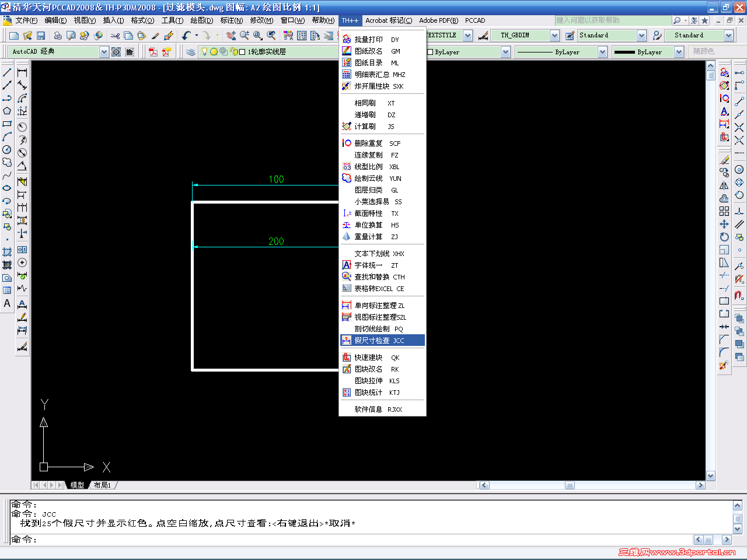
Task: Select the Hatch tool
Action: click(x=7, y=252)
